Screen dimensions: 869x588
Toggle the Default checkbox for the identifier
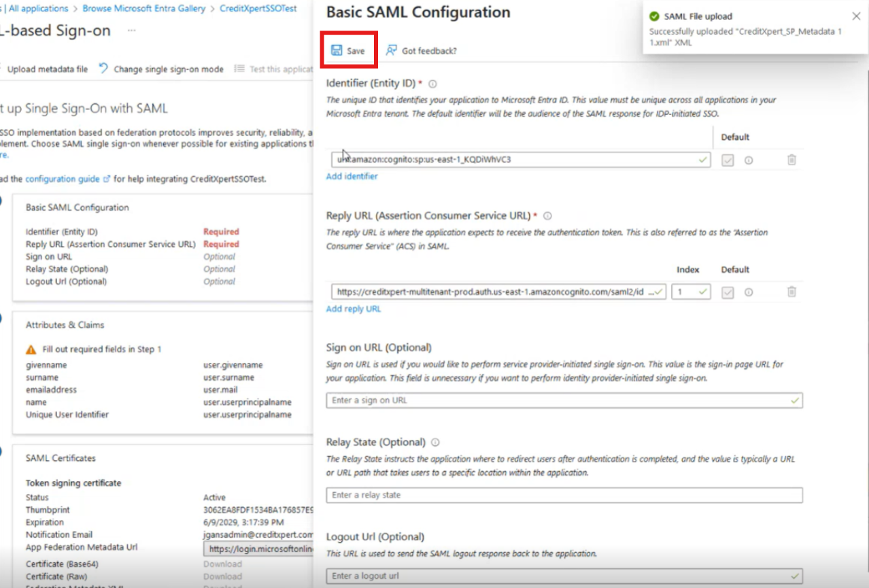pyautogui.click(x=728, y=160)
